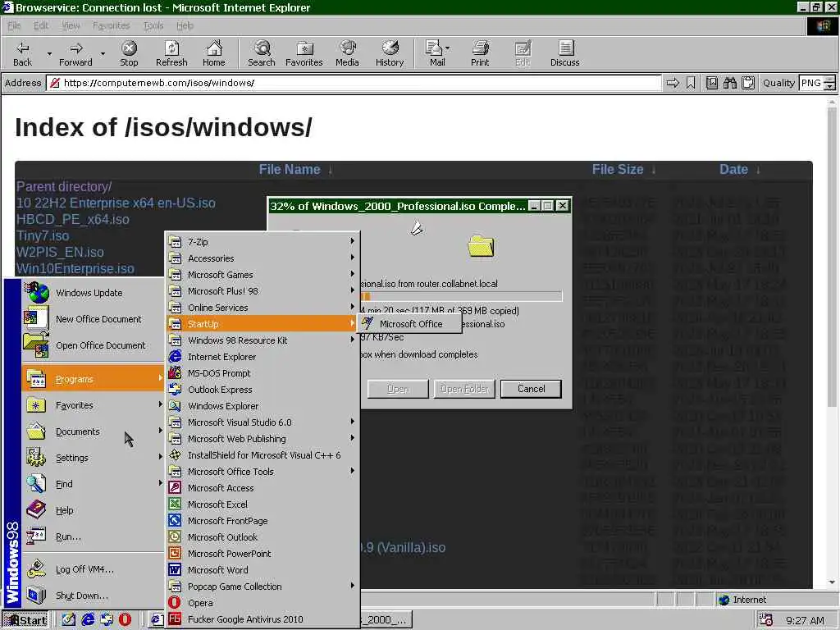Refresh the current page
Viewport: 840px width, 630px height.
point(171,53)
